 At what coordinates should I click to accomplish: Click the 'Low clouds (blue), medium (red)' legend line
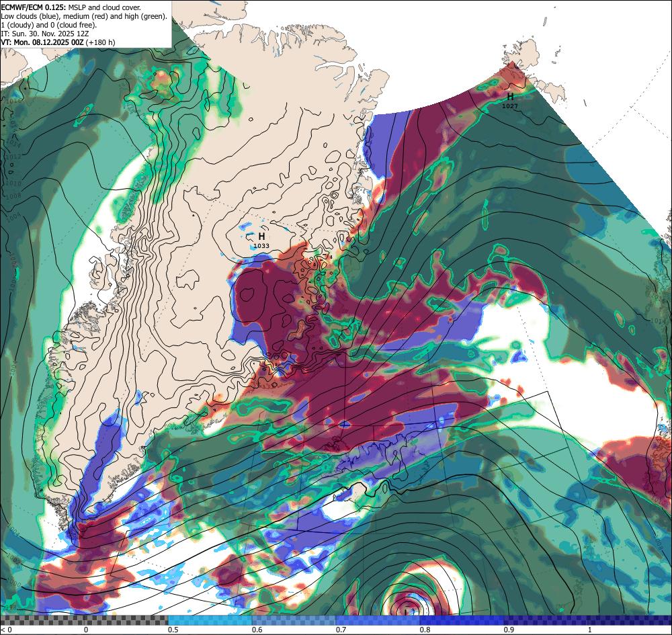83,16
